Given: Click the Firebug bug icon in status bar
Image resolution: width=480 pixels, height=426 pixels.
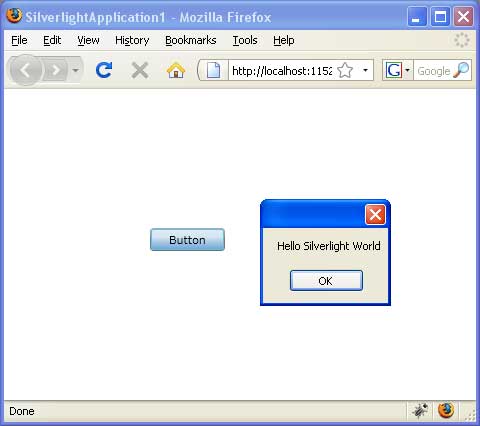Looking at the screenshot, I should 420,410.
